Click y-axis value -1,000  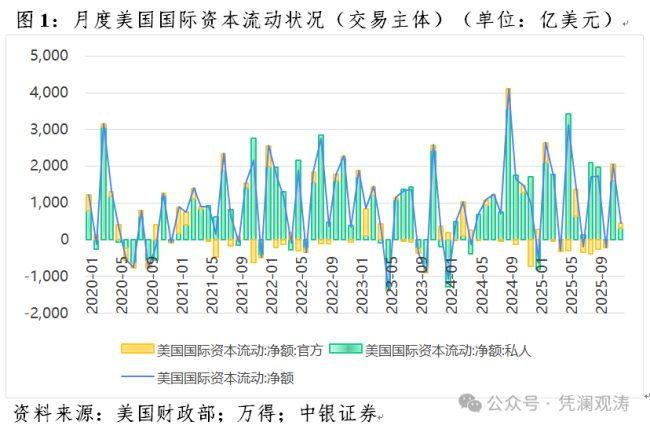coord(46,276)
